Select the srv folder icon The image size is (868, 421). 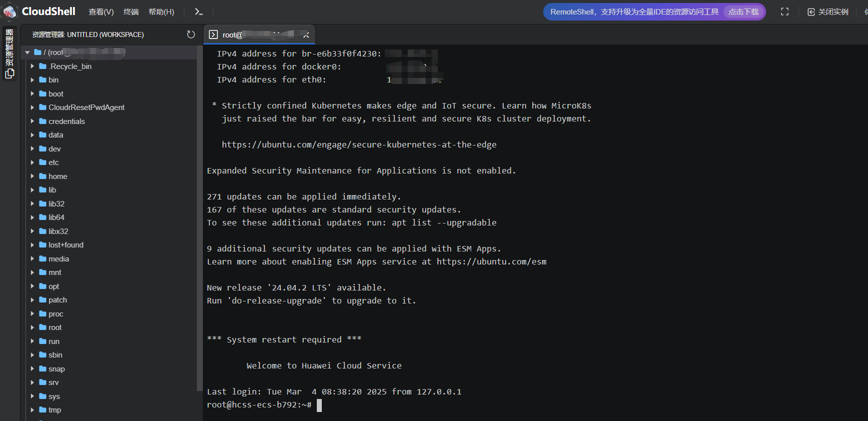(42, 382)
